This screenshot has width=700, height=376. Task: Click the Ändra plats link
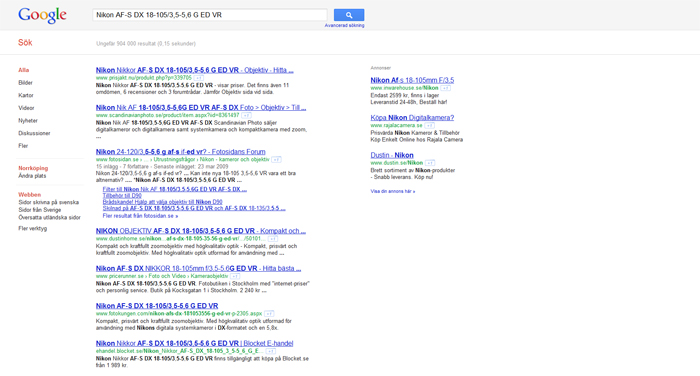32,176
